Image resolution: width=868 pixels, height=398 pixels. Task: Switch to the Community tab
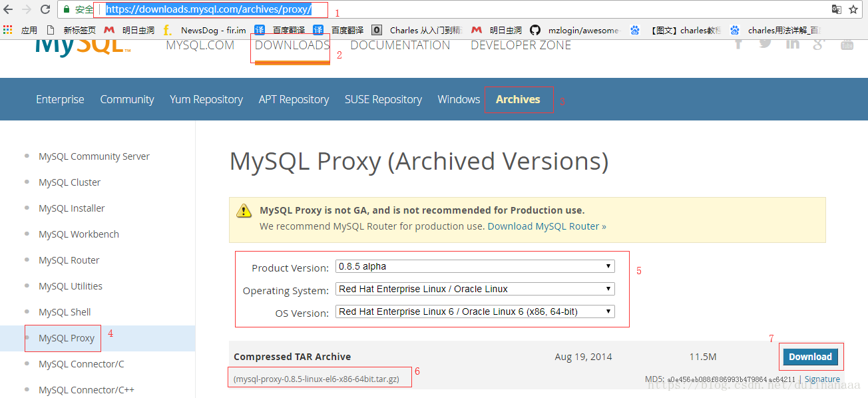click(x=127, y=99)
